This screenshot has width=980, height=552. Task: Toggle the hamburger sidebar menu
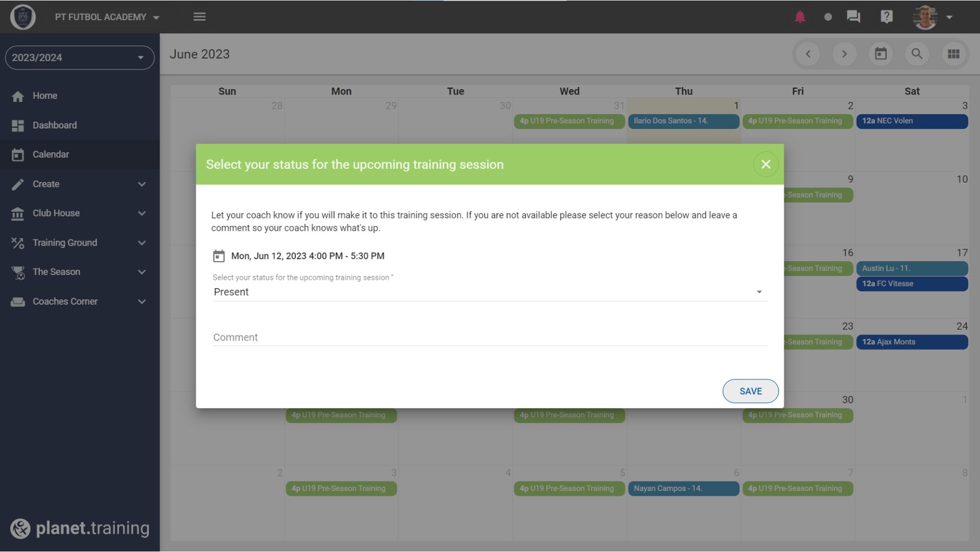pos(199,17)
